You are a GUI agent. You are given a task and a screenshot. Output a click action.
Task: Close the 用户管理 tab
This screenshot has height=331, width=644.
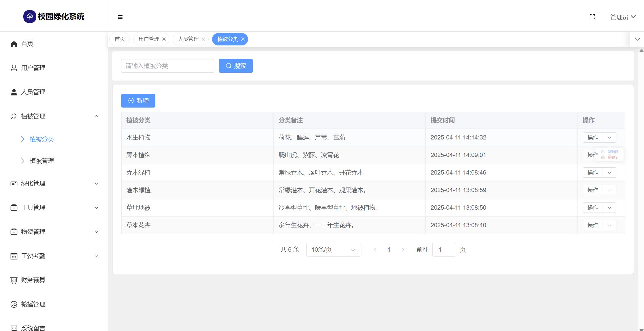[164, 39]
